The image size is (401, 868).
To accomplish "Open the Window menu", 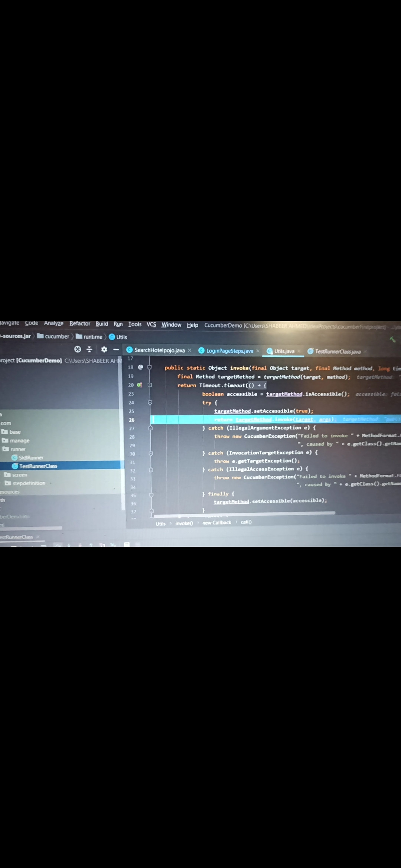I will tap(171, 325).
